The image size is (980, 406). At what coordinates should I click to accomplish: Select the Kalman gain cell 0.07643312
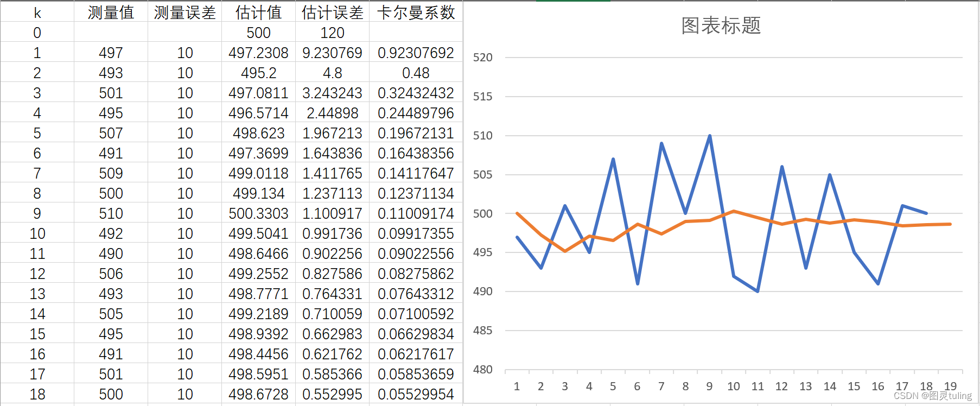pos(416,294)
